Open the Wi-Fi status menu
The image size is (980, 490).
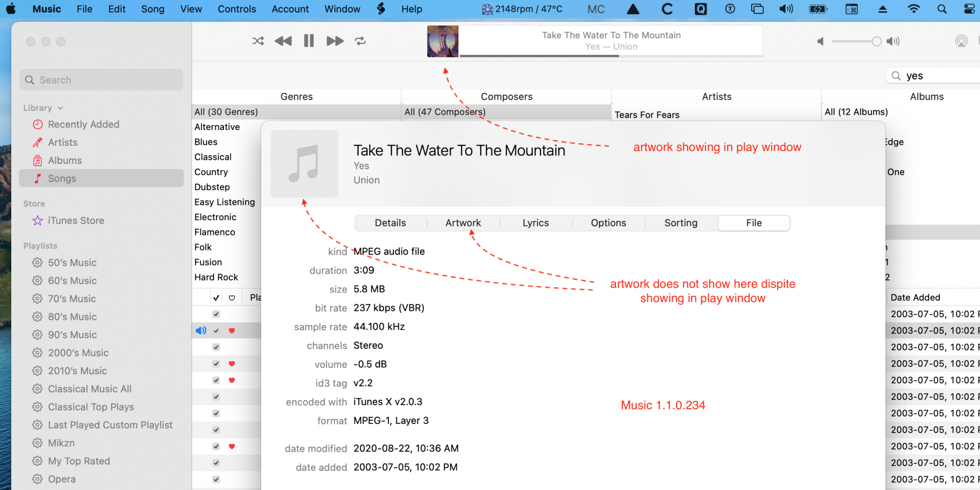point(914,9)
